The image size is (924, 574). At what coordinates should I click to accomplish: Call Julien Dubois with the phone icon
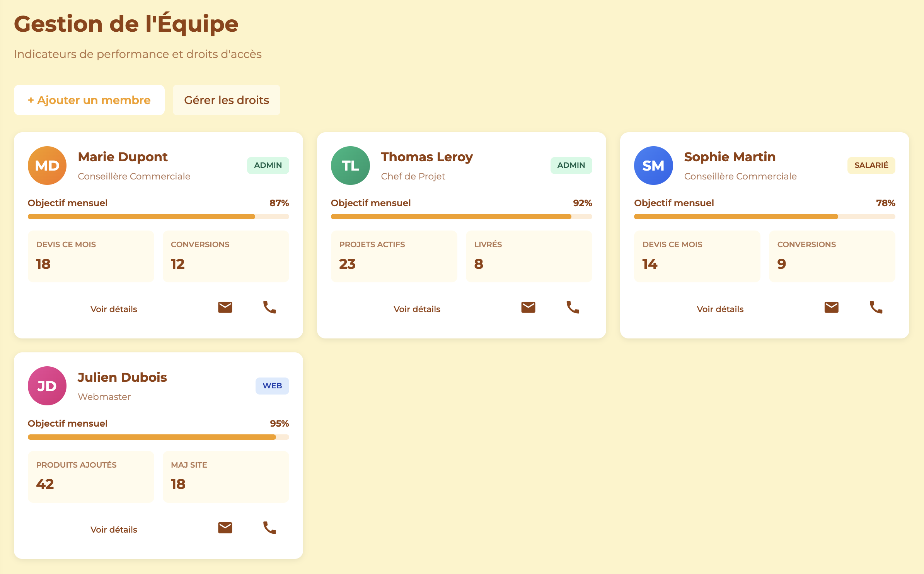(x=269, y=528)
